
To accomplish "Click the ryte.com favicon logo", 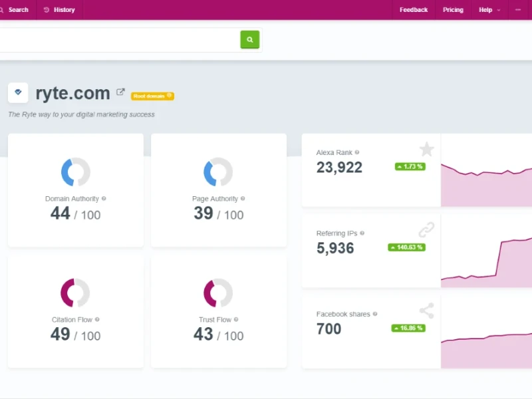I will 18,92.
